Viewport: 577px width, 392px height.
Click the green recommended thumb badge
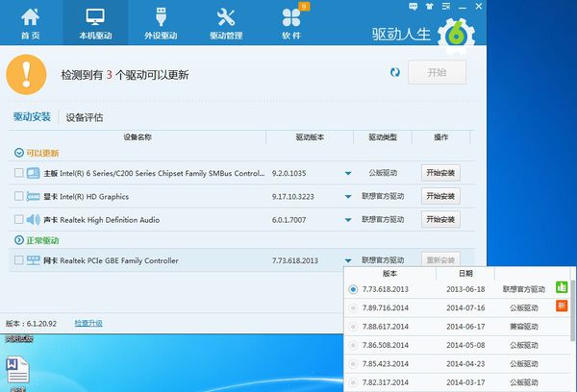tap(562, 287)
